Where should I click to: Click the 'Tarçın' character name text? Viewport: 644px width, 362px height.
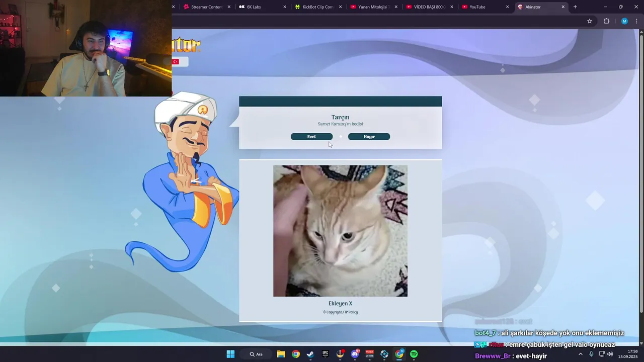[341, 117]
